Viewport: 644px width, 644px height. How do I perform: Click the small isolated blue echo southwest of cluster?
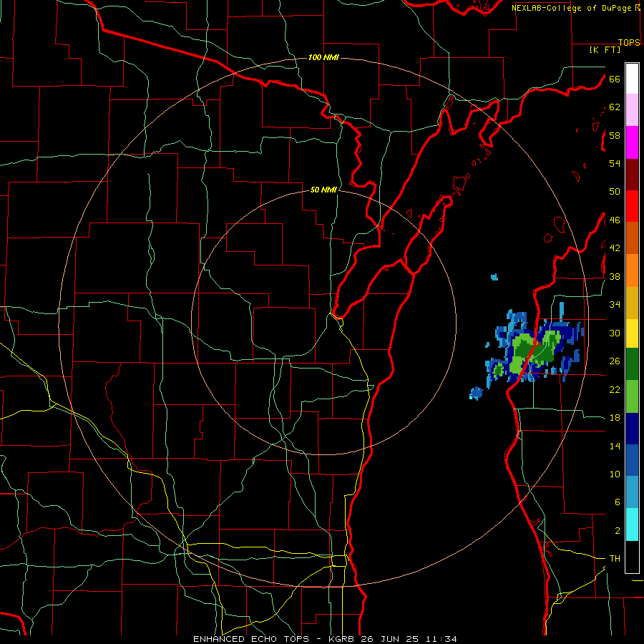tap(476, 393)
